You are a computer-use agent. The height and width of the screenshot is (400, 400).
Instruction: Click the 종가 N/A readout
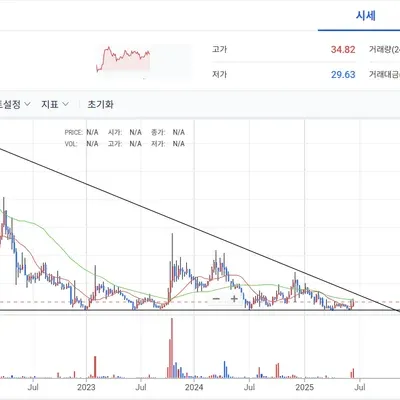pyautogui.click(x=168, y=132)
